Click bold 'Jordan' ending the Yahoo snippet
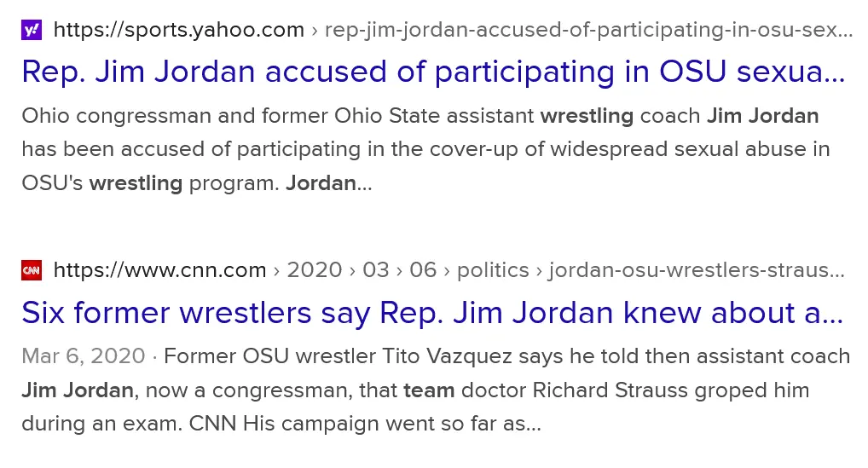This screenshot has height=468, width=868. coord(321,183)
